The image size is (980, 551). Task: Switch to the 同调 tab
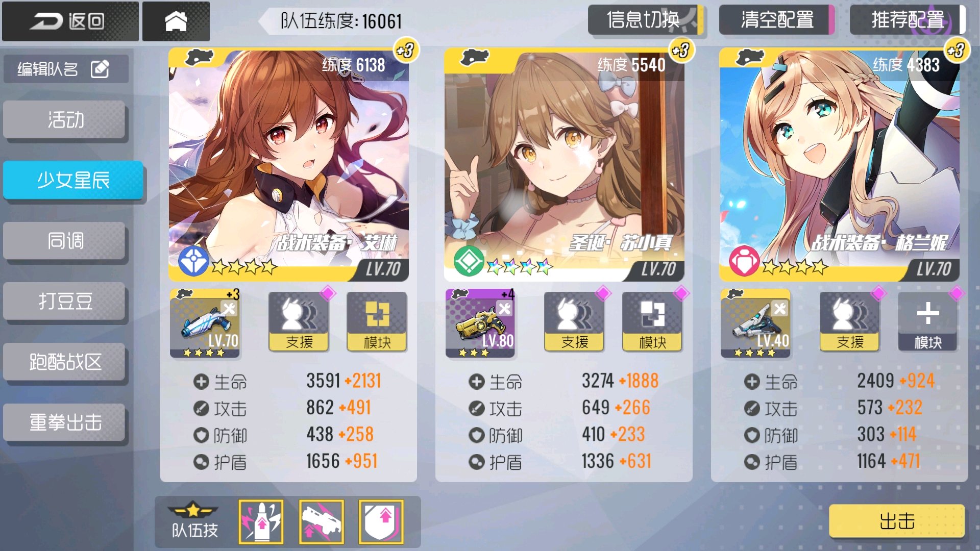coord(65,241)
